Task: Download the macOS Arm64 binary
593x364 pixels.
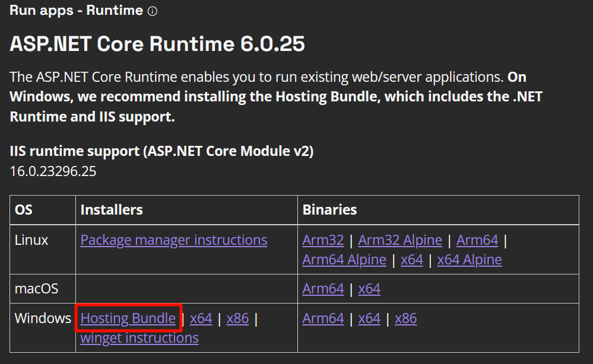Action: 323,289
